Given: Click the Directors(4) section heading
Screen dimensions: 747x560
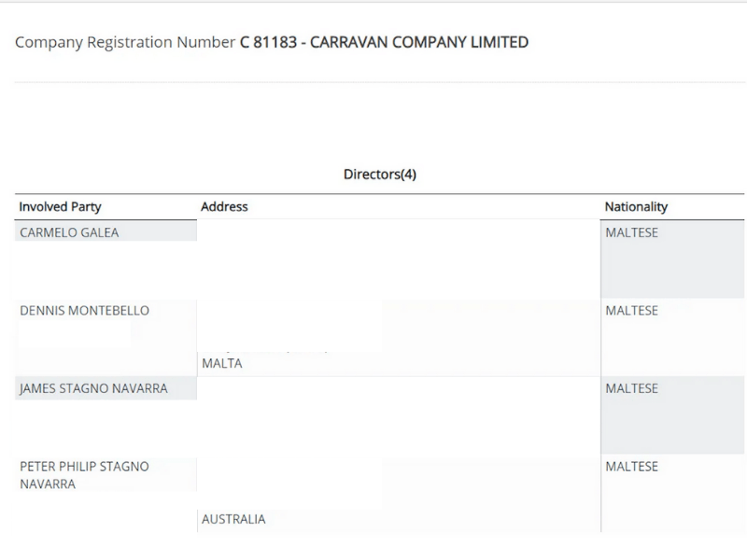Looking at the screenshot, I should [380, 175].
